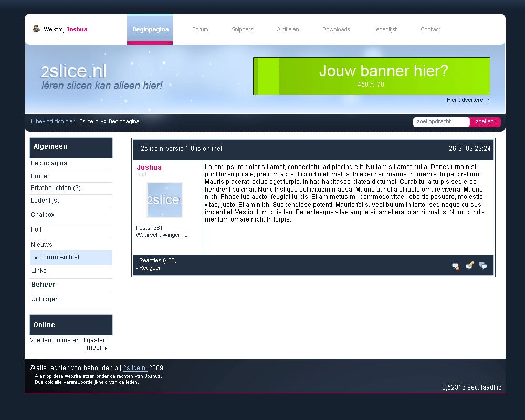Screen dimensions: 525x420
Task: Click the edit post pencil icon
Action: coord(469,266)
